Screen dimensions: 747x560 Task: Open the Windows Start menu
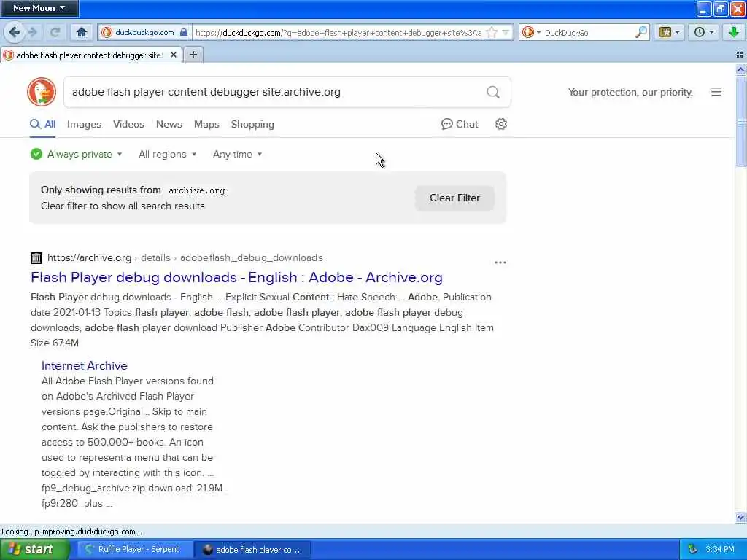[x=35, y=549]
